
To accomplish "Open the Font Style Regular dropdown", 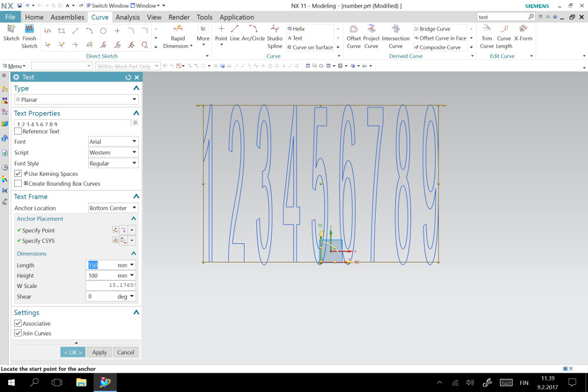I will [113, 163].
